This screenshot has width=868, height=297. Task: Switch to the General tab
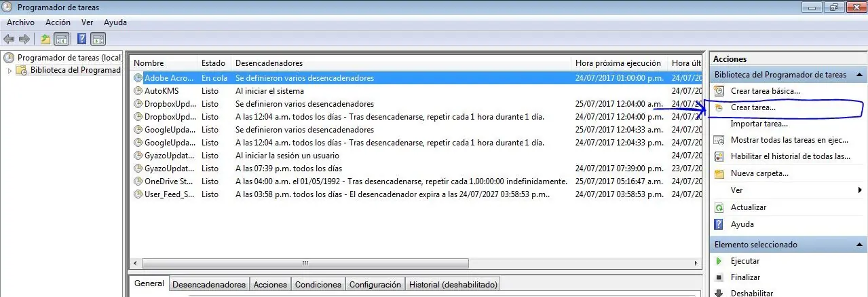click(x=149, y=283)
